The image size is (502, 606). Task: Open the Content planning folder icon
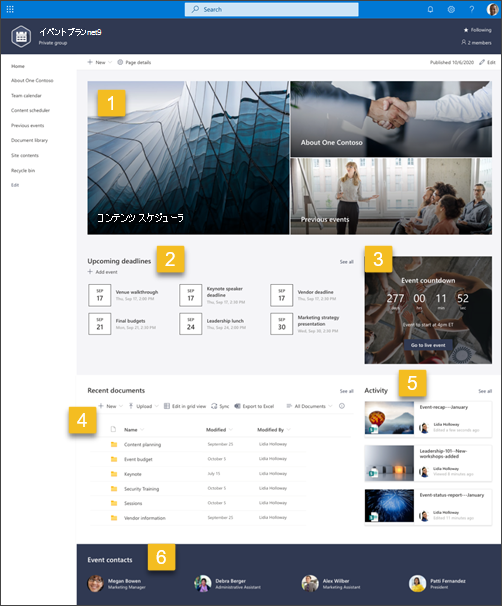tap(114, 444)
